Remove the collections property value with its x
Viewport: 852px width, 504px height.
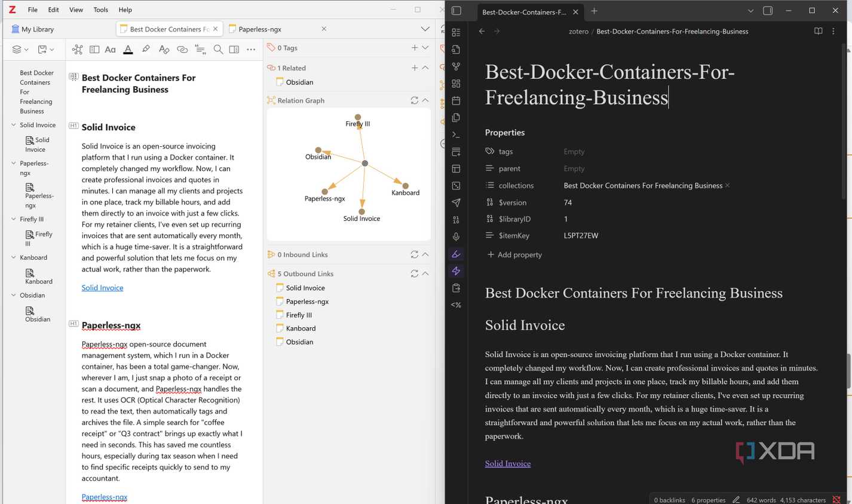(727, 186)
